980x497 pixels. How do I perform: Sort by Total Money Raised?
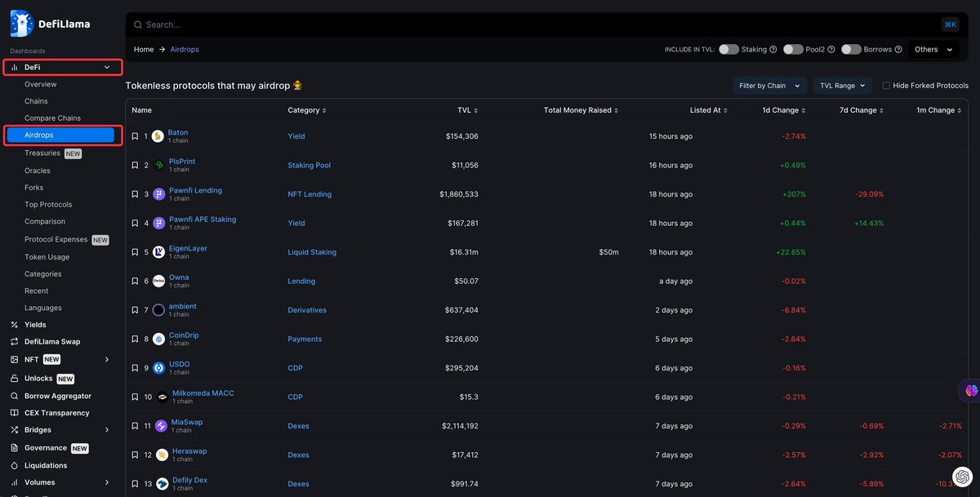pyautogui.click(x=581, y=110)
